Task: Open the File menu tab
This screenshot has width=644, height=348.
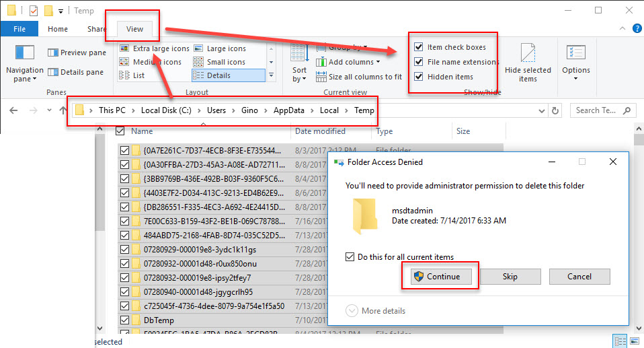Action: coord(19,29)
